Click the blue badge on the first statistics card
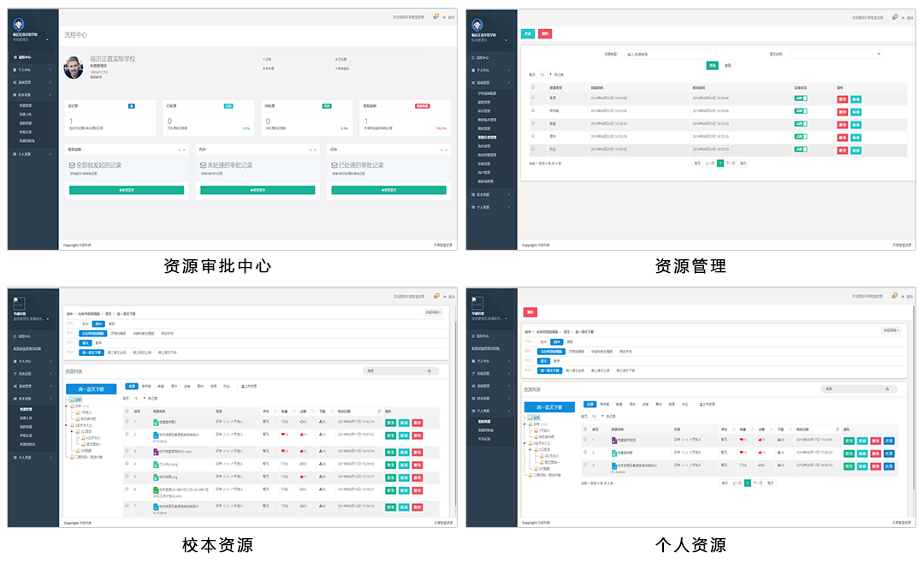924x569 pixels. coord(132,106)
